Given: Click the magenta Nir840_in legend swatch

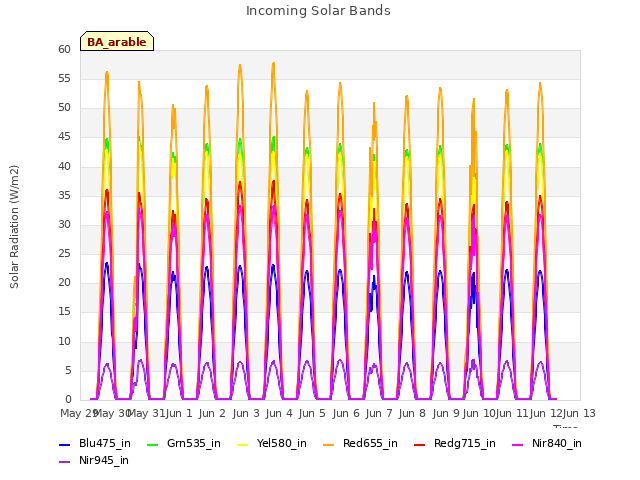Looking at the screenshot, I should point(518,444).
